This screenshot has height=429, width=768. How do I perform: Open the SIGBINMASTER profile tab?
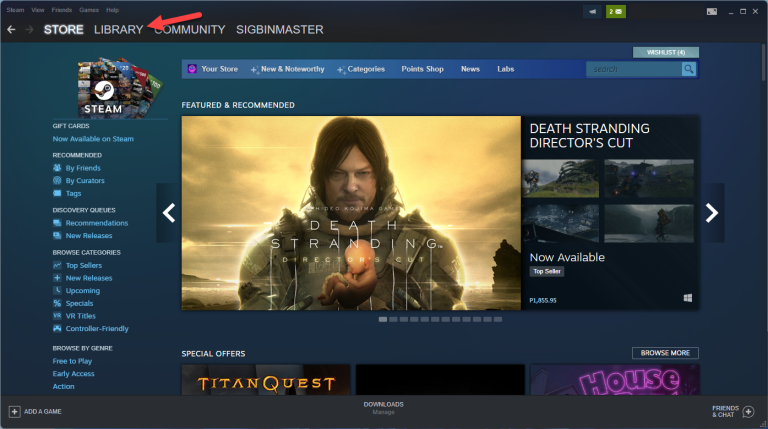tap(280, 30)
